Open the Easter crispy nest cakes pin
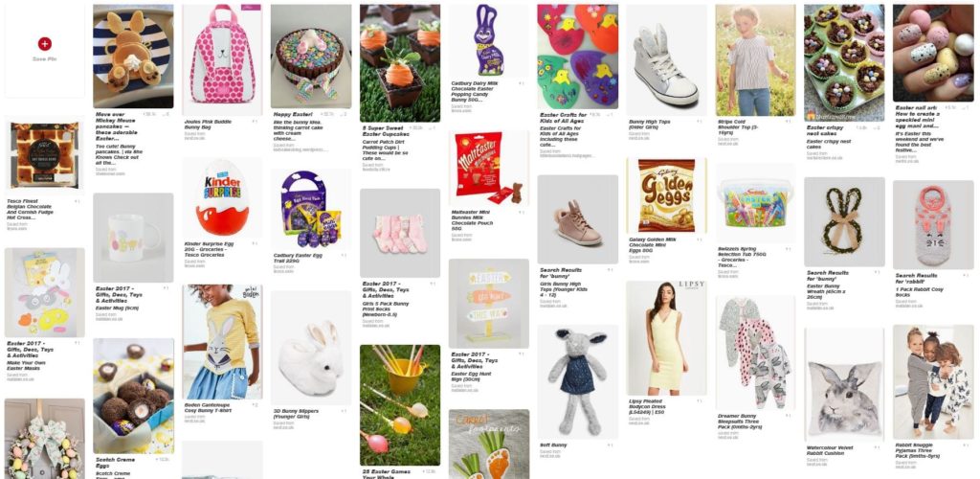The height and width of the screenshot is (479, 980). pos(844,62)
